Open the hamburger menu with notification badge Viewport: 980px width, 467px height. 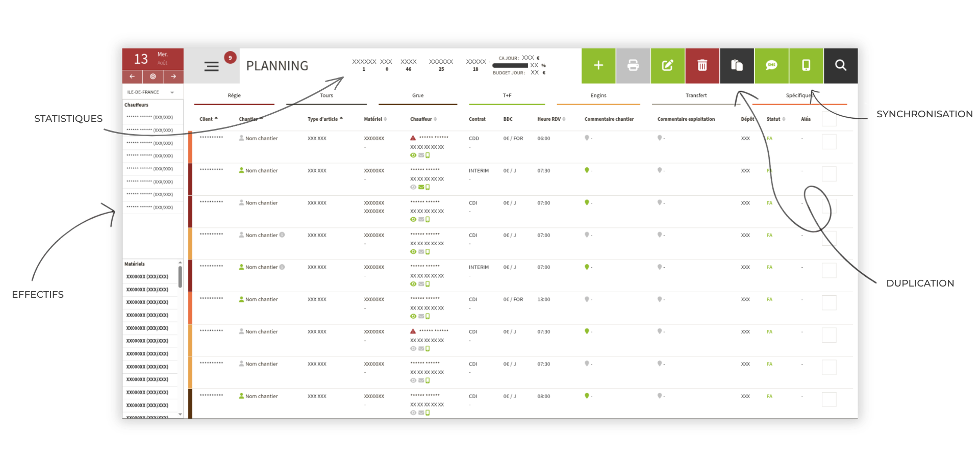[212, 66]
